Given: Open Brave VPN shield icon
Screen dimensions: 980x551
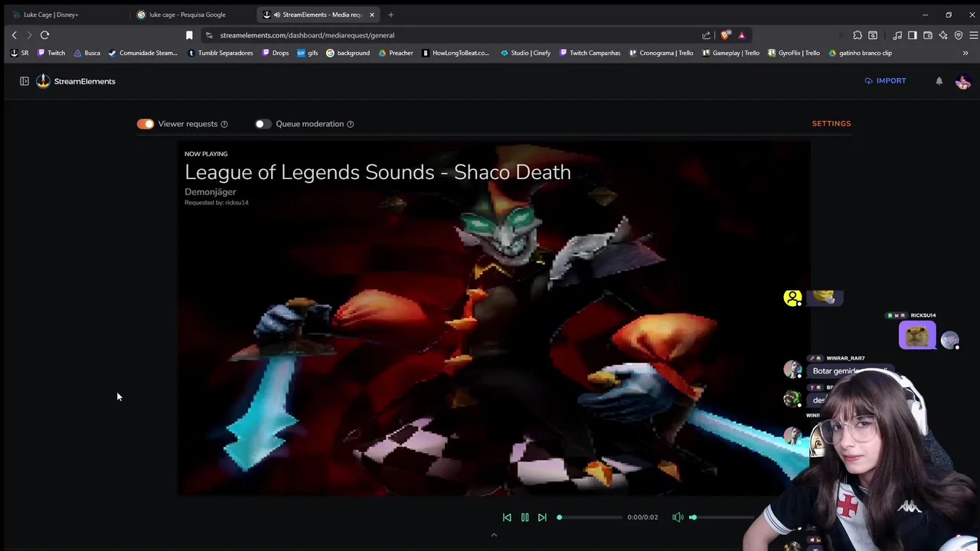Looking at the screenshot, I should click(959, 35).
